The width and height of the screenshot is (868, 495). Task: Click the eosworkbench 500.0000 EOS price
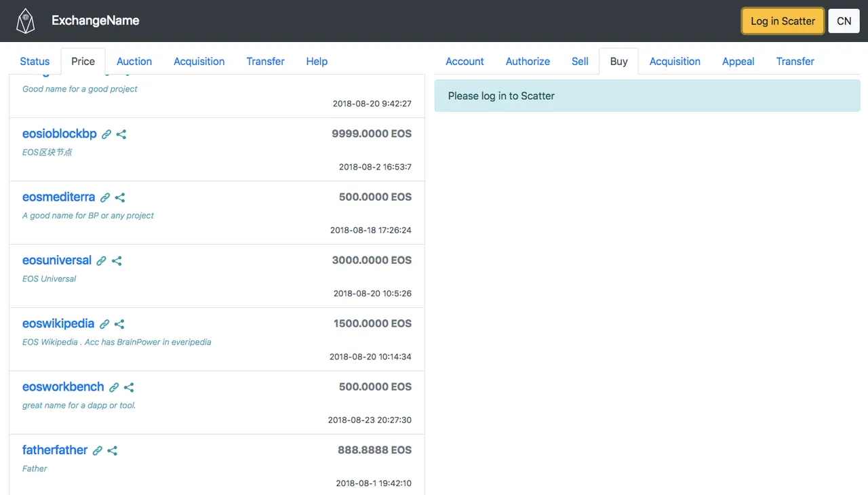coord(375,387)
